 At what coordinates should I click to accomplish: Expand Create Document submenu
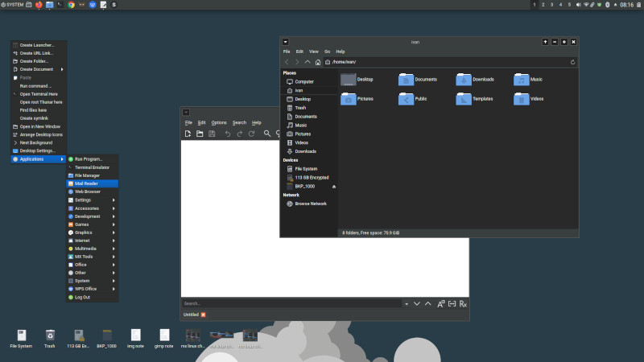pos(39,69)
